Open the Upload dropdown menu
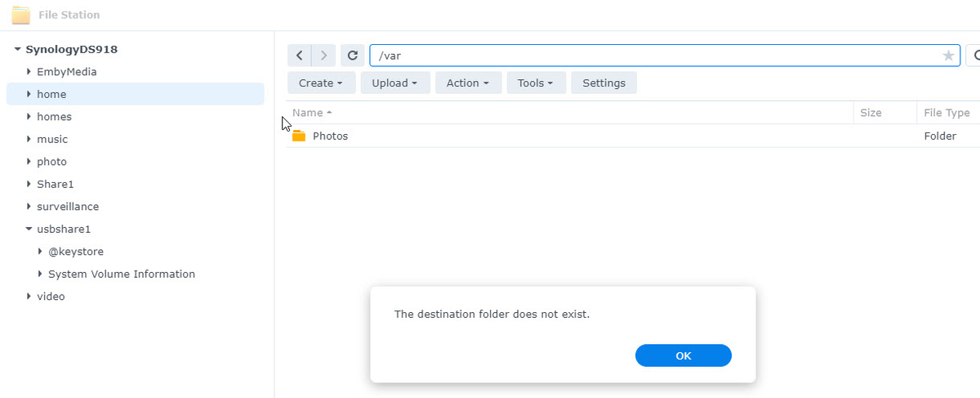The height and width of the screenshot is (398, 980). [x=395, y=83]
